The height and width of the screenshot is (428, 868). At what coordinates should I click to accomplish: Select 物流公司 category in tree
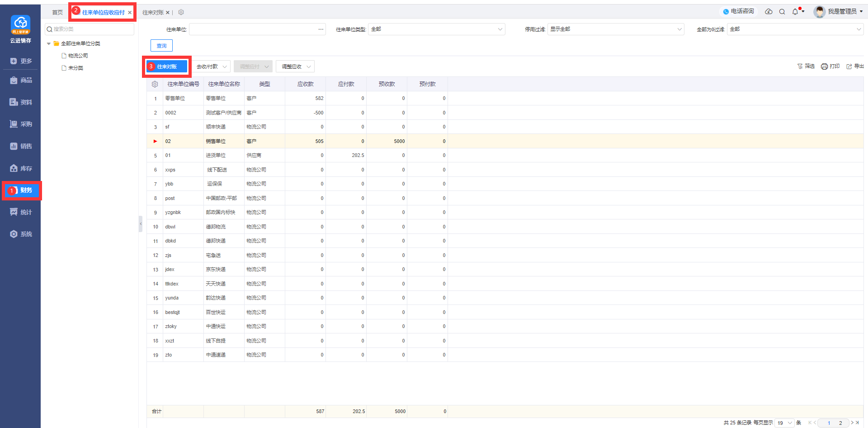coord(78,56)
